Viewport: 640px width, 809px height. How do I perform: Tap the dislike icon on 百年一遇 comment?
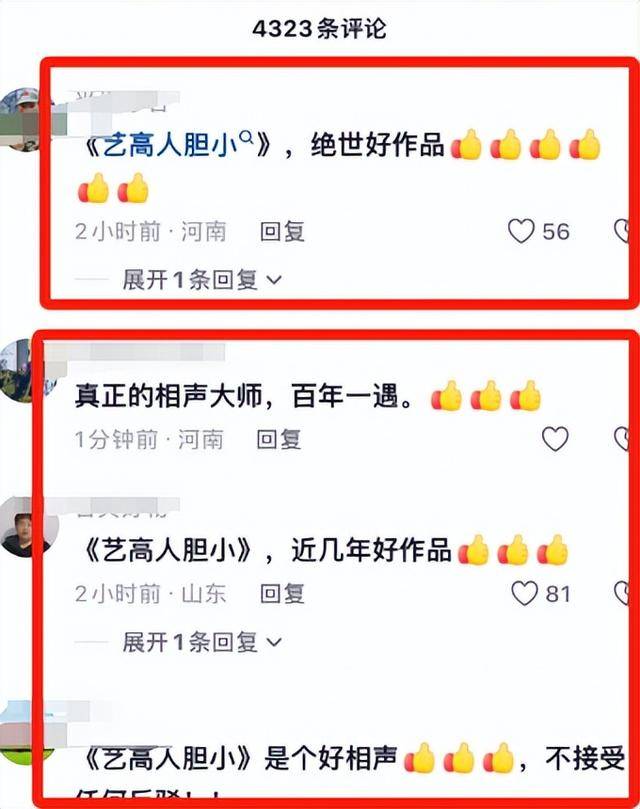click(621, 439)
